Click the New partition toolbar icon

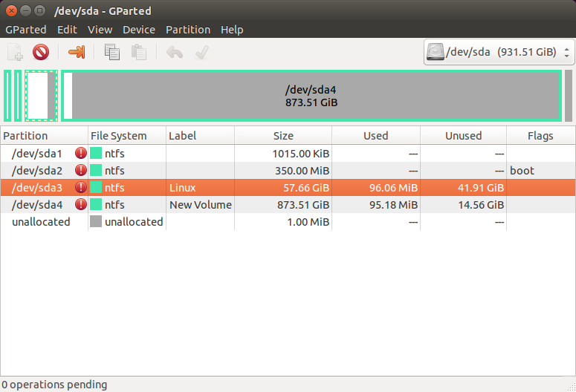coord(15,52)
